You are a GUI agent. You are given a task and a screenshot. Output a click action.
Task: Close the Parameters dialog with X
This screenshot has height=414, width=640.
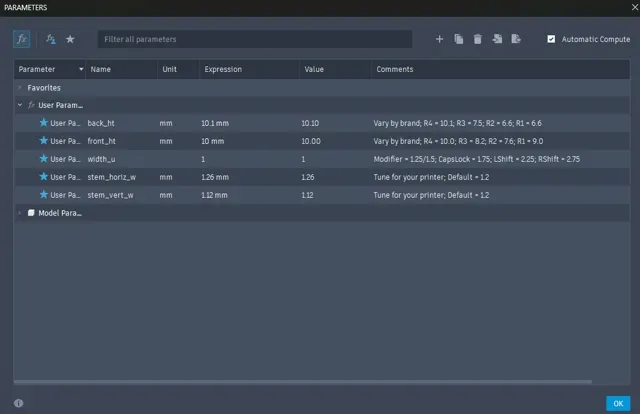[x=635, y=7]
